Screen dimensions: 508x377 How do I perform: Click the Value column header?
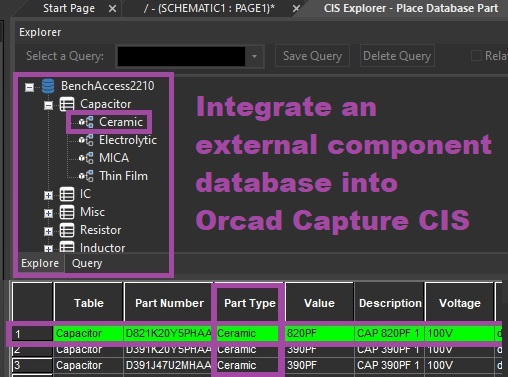pos(319,303)
